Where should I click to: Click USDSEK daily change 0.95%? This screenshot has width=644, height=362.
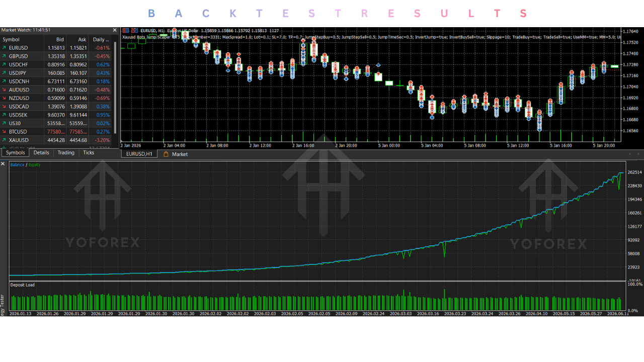point(103,115)
